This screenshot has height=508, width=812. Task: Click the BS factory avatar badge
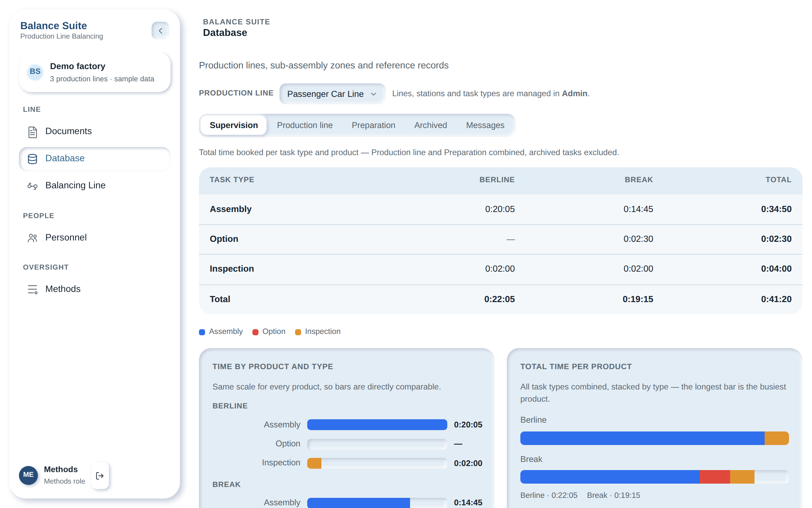tap(35, 72)
